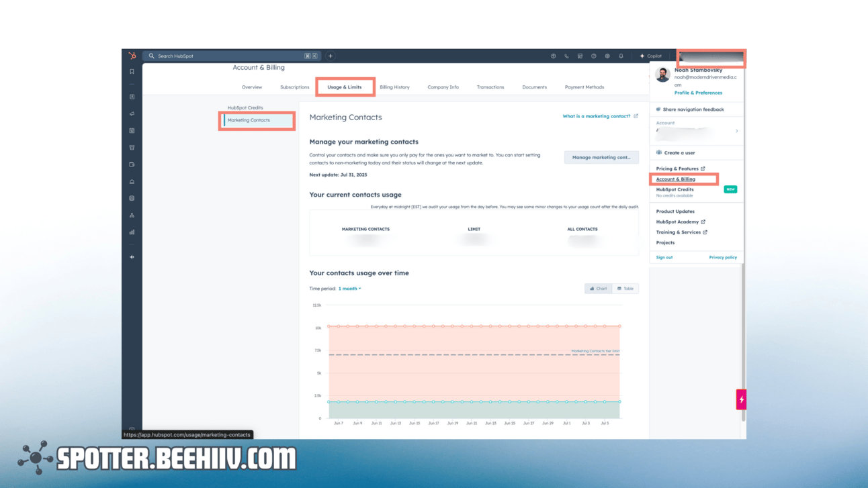Image resolution: width=868 pixels, height=488 pixels.
Task: Open the CRM contacts sidebar icon
Action: click(x=132, y=97)
